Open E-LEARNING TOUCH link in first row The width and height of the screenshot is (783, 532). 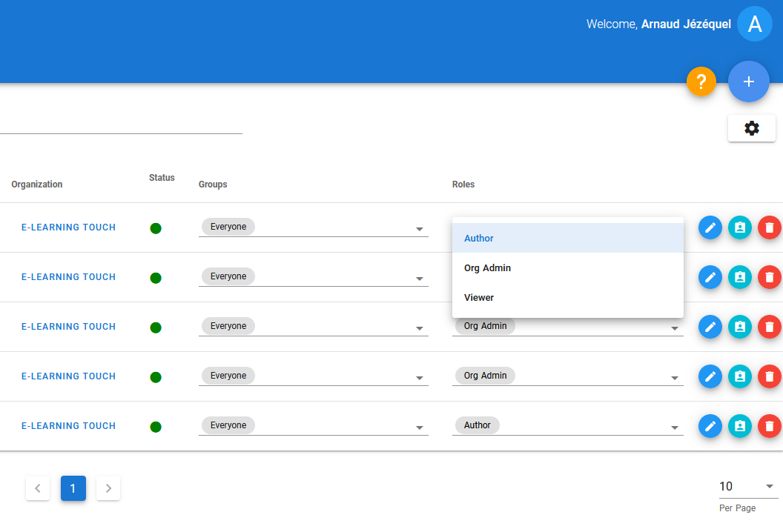tap(68, 227)
